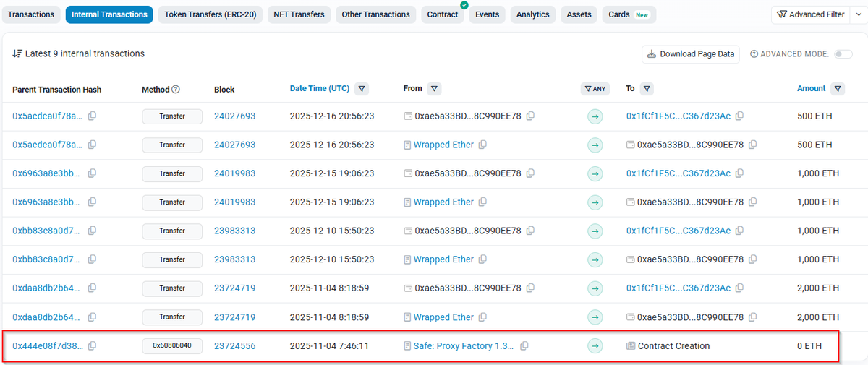
Task: Click the Transfer badge in the first row
Action: [x=172, y=116]
